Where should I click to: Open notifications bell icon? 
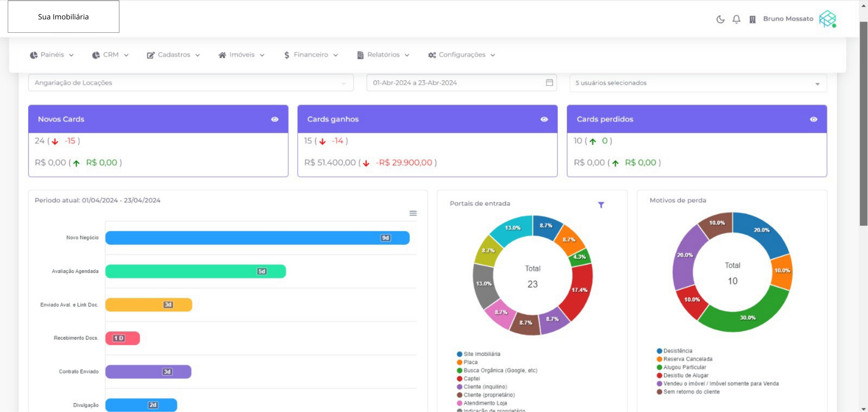736,19
